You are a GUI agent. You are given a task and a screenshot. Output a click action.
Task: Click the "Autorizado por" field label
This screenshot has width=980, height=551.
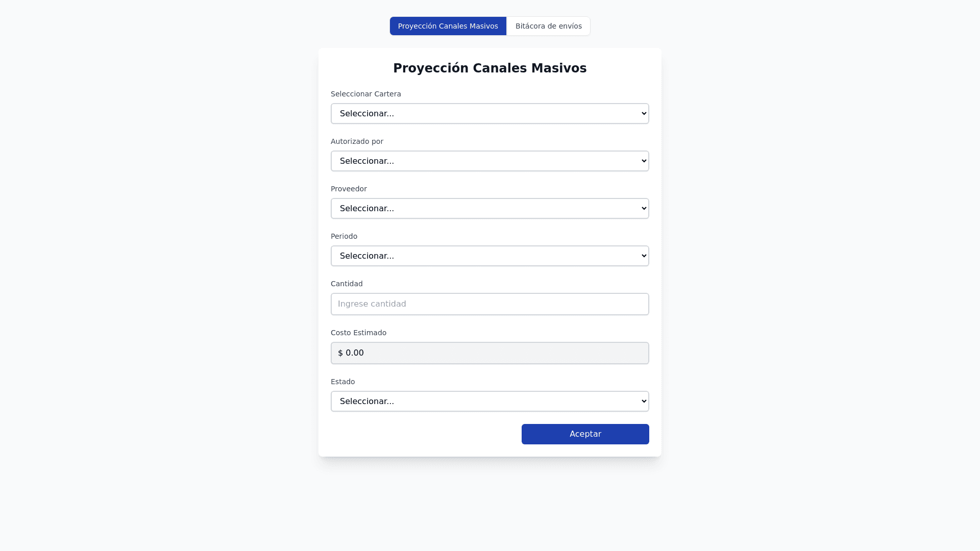pyautogui.click(x=357, y=141)
